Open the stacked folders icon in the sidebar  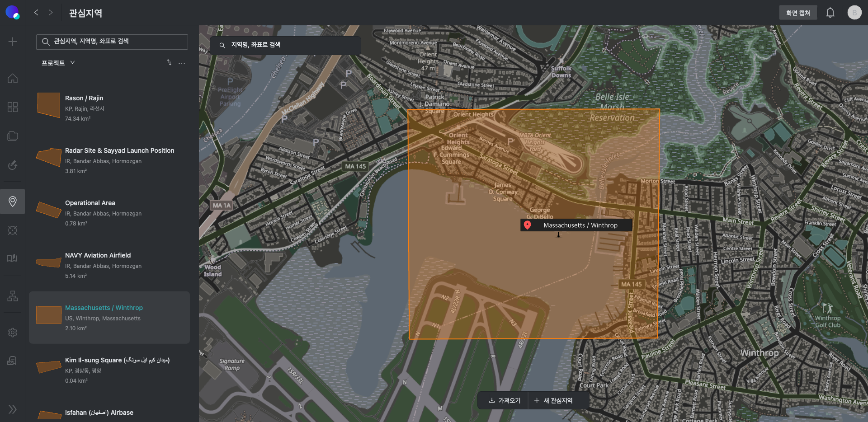coord(13,136)
